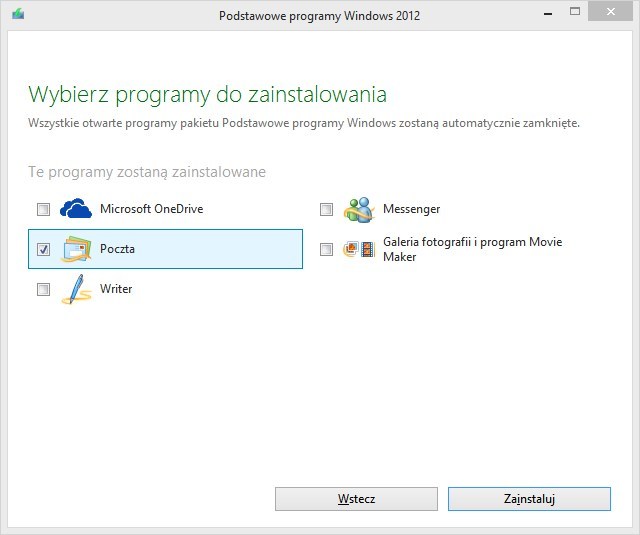Click the Writer pen icon
Image resolution: width=640 pixels, height=535 pixels.
(x=76, y=289)
